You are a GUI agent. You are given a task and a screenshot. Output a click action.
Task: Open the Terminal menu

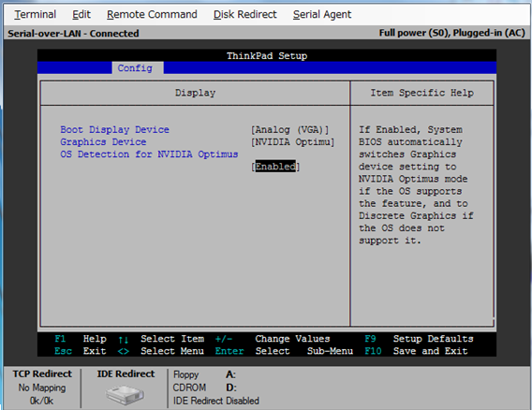[x=35, y=15]
